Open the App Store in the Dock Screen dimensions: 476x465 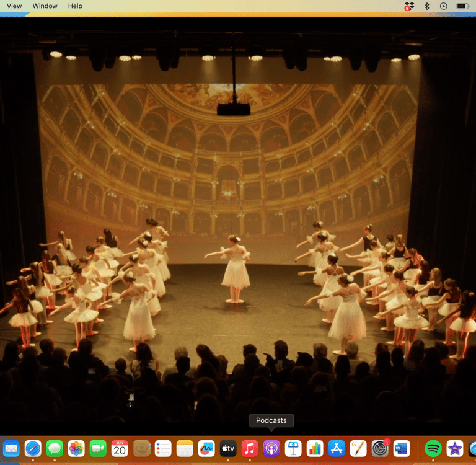[337, 448]
